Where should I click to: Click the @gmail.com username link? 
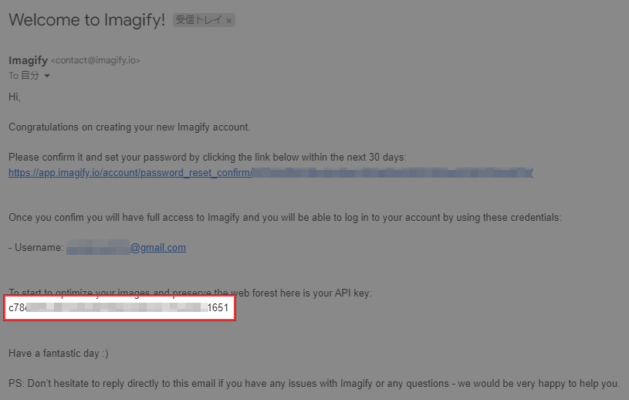[158, 248]
